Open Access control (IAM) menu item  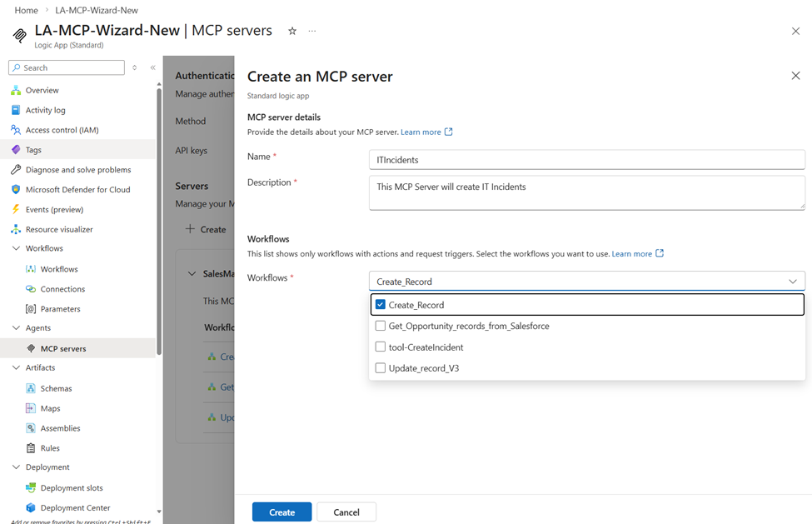click(x=77, y=130)
